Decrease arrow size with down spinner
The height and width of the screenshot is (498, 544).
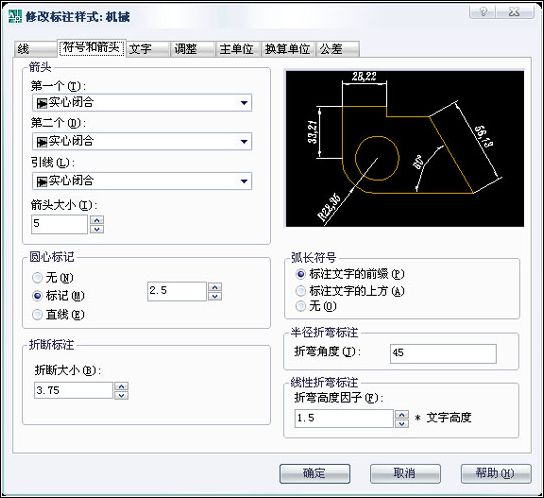click(97, 229)
